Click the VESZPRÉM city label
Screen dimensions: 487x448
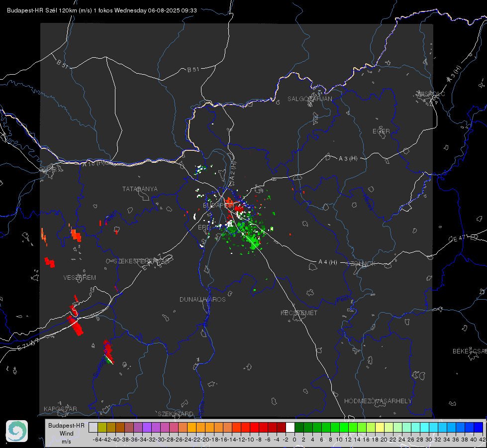(x=80, y=278)
